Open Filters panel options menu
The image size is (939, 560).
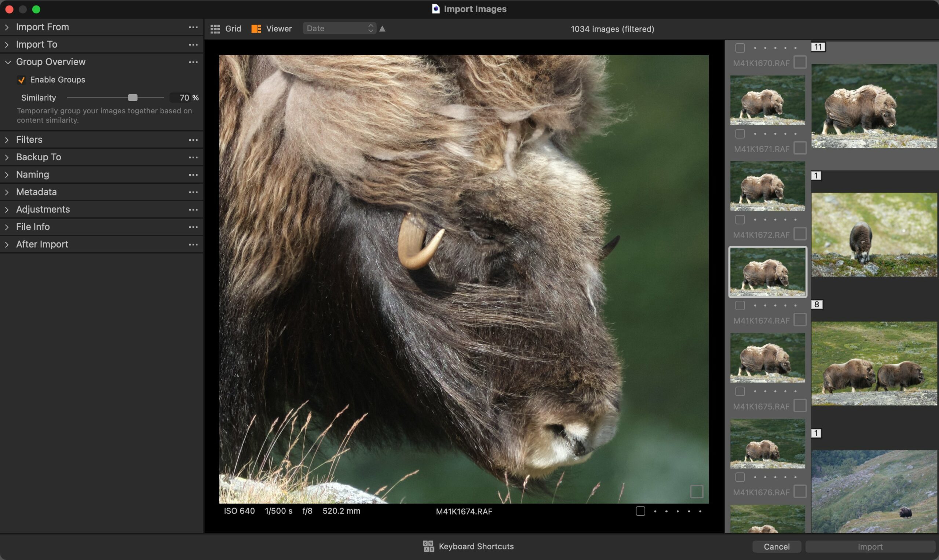click(x=193, y=140)
